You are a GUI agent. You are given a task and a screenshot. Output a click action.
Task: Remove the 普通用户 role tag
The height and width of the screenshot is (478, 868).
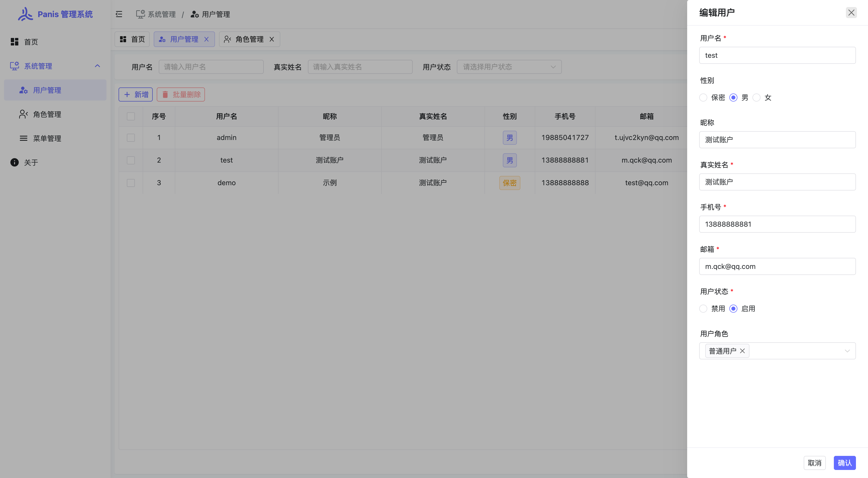pyautogui.click(x=742, y=351)
